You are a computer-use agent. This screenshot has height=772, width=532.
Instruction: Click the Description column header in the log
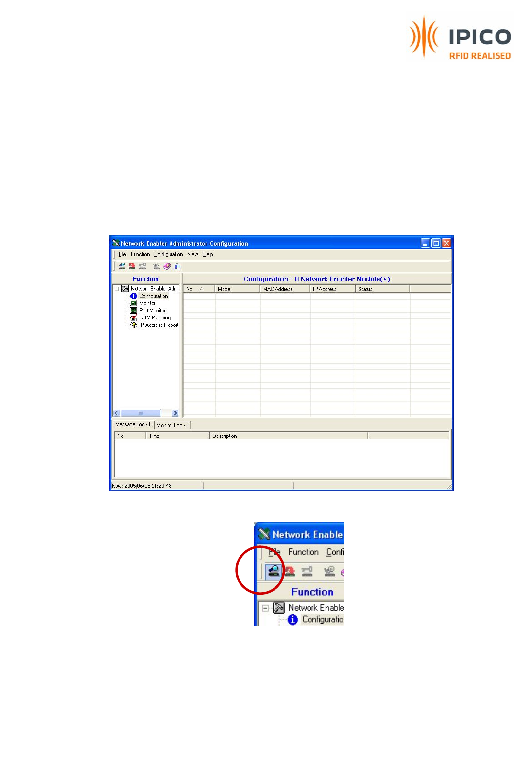[289, 436]
